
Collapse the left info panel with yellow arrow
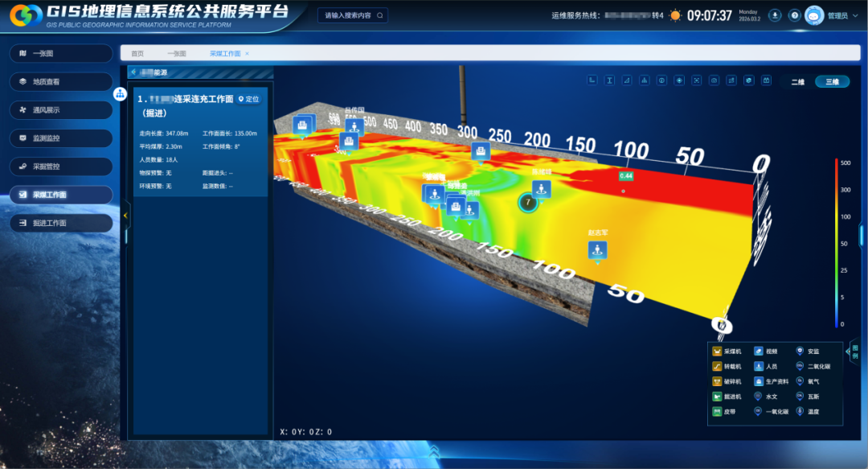125,216
